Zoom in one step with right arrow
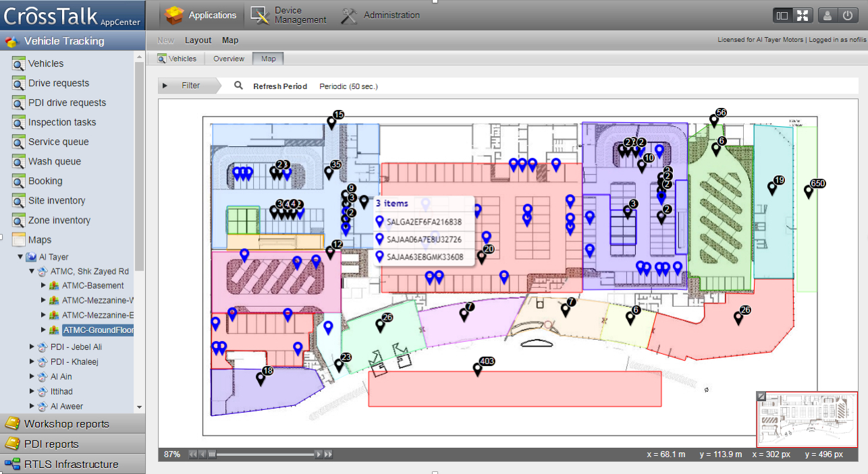Viewport: 868px width, 474px height. pyautogui.click(x=319, y=454)
